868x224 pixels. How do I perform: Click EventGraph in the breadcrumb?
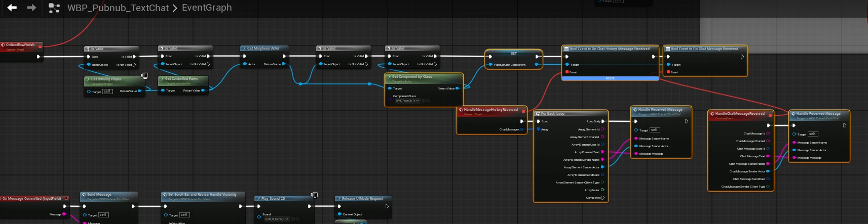pos(207,8)
